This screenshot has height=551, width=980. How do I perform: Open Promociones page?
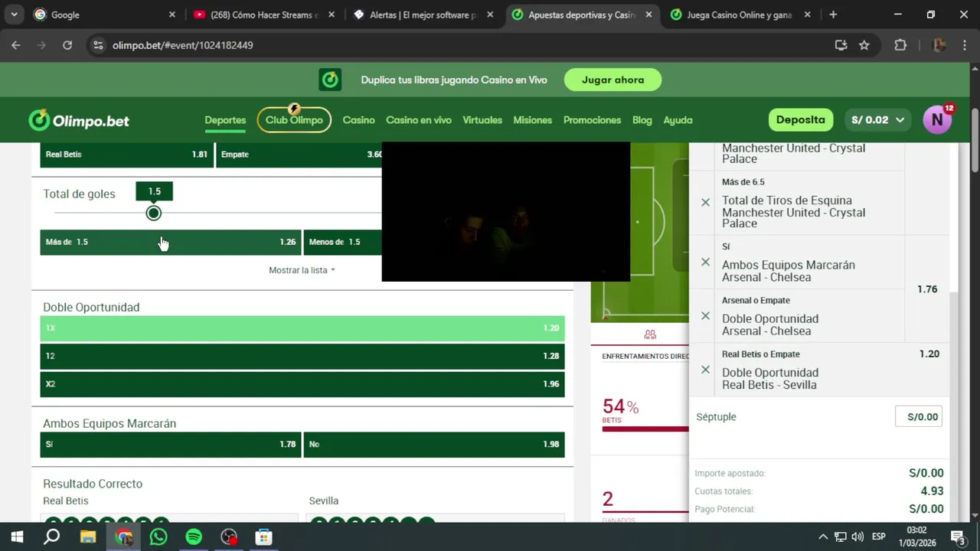[x=592, y=120]
